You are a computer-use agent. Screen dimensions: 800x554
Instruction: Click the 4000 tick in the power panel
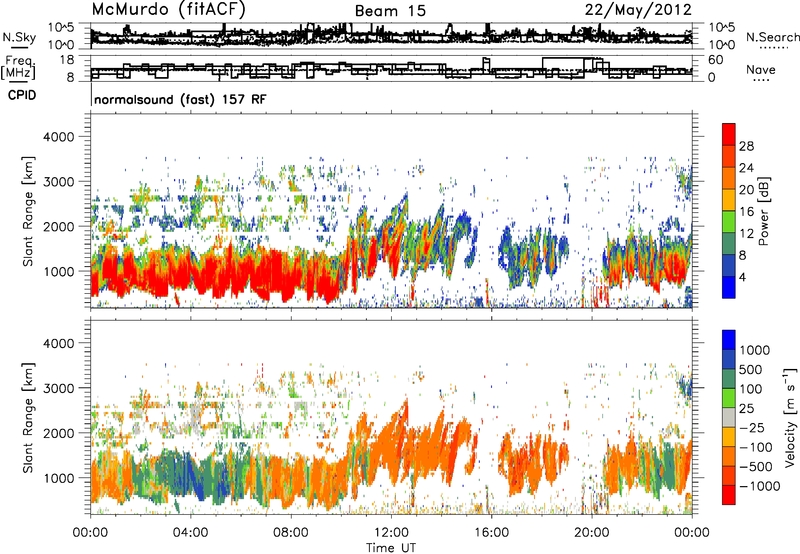pyautogui.click(x=58, y=137)
